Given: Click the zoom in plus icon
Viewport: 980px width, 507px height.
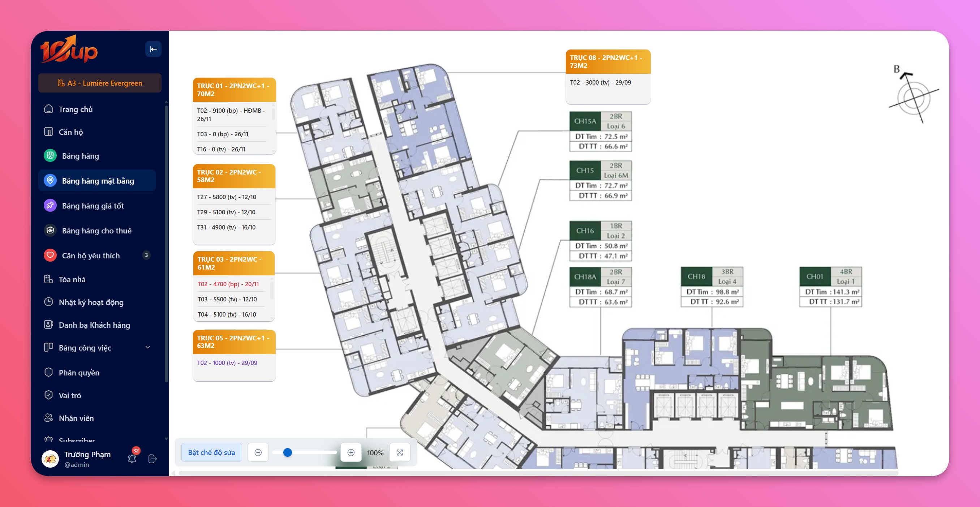Looking at the screenshot, I should coord(351,452).
